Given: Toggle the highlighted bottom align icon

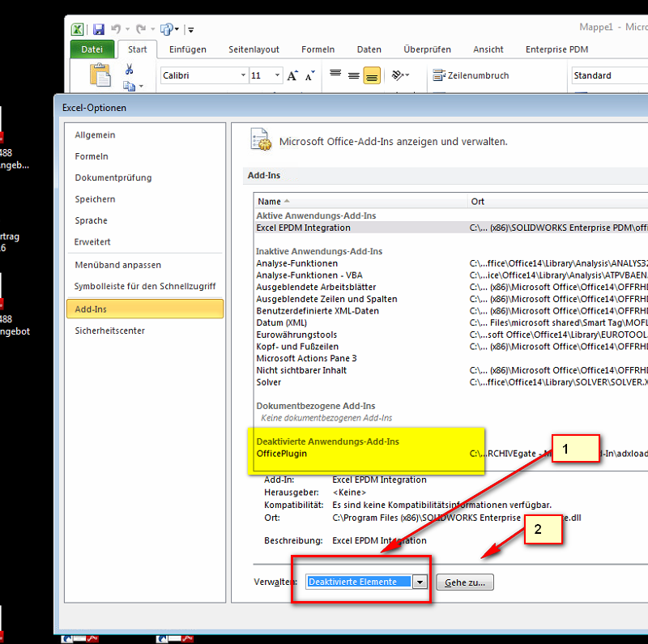Looking at the screenshot, I should [372, 75].
